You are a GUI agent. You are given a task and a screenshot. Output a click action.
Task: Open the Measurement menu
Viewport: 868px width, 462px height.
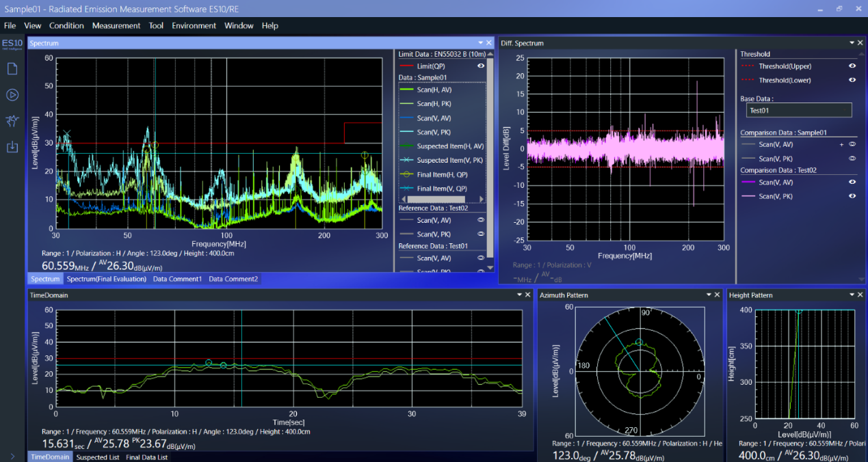point(116,26)
